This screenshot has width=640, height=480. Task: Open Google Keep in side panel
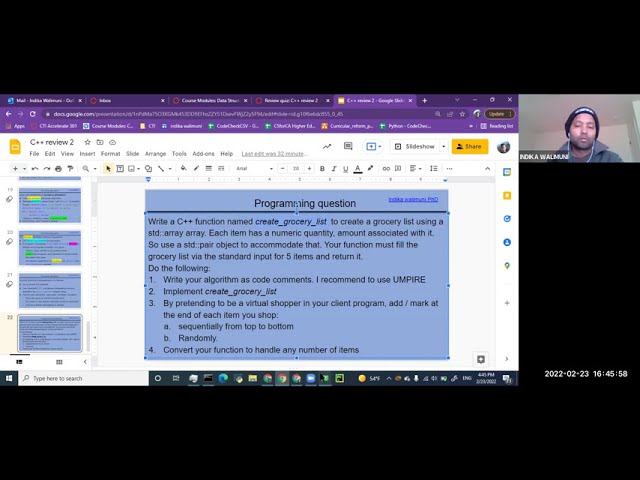(507, 196)
